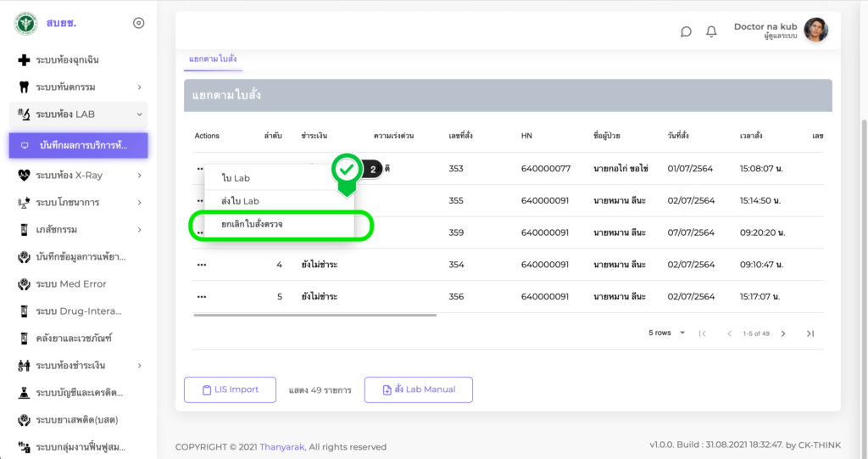Open ระบบห้องฉุกเฉิน emergency room menu
The width and height of the screenshot is (868, 459).
click(68, 60)
